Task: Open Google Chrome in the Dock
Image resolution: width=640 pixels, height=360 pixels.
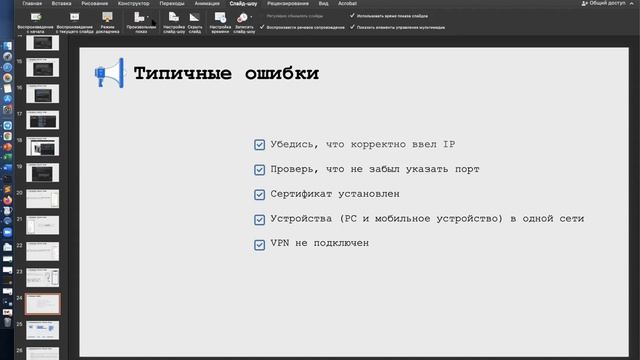Action: tap(7, 136)
